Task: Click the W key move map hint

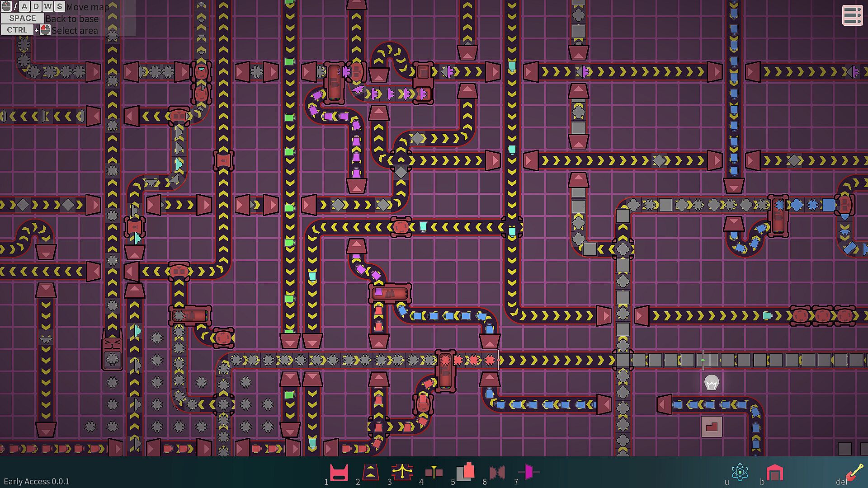Action: pyautogui.click(x=47, y=6)
